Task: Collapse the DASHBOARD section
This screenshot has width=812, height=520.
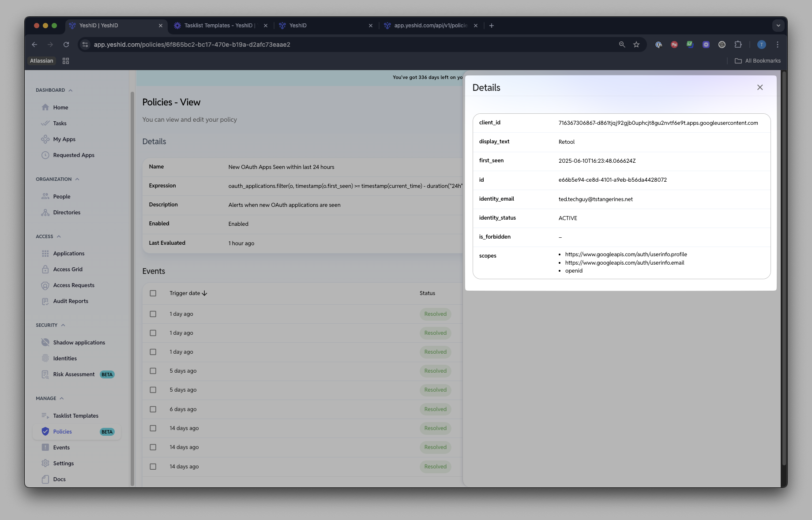Action: tap(71, 90)
